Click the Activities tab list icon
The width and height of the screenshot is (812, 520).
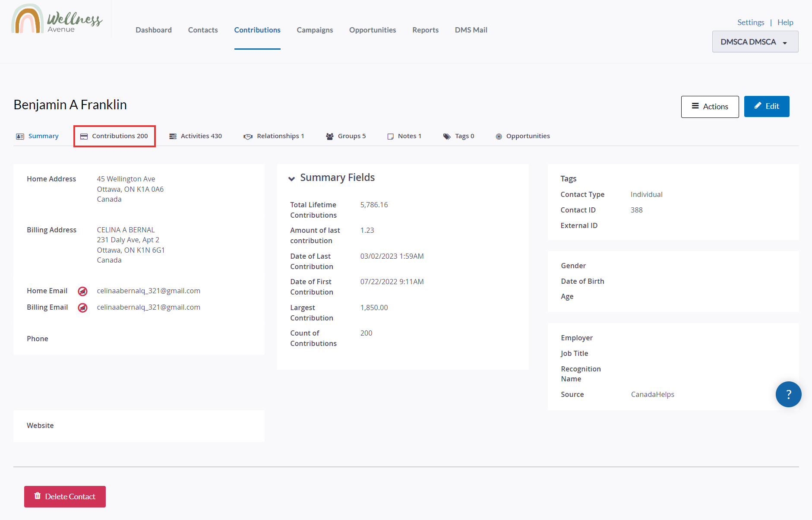coord(173,136)
